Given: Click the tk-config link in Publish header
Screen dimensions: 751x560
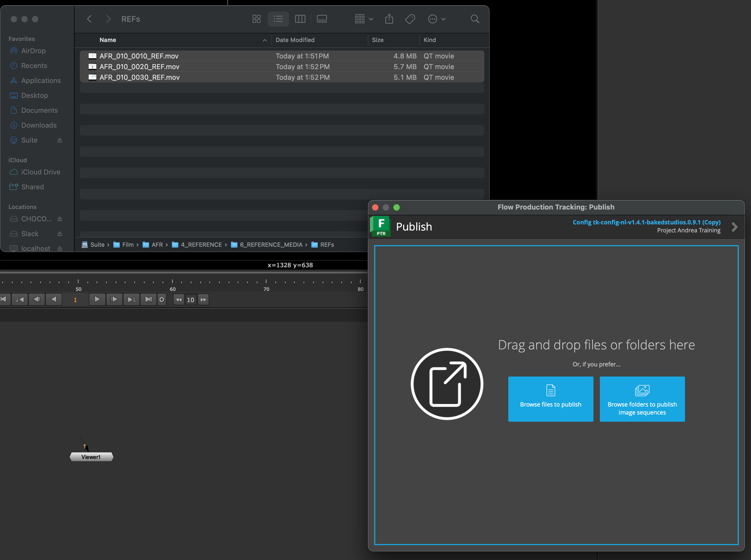Looking at the screenshot, I should pyautogui.click(x=646, y=222).
